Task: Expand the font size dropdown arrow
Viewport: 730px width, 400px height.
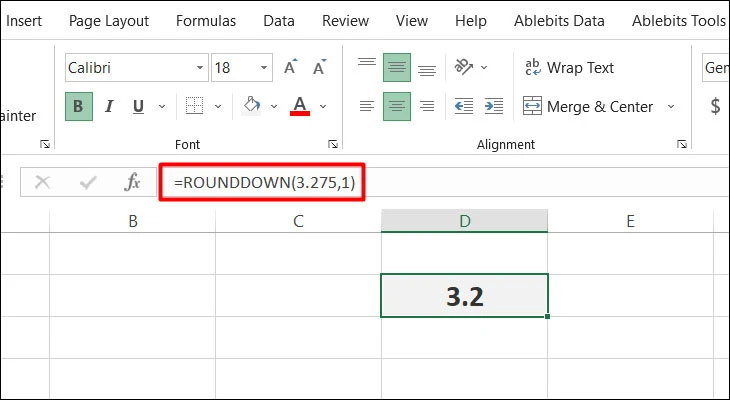Action: coord(264,68)
